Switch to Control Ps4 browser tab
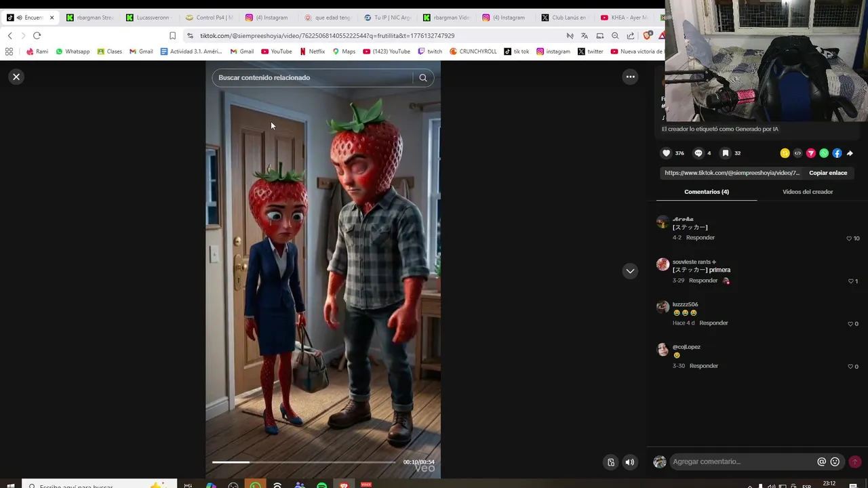 (x=208, y=18)
